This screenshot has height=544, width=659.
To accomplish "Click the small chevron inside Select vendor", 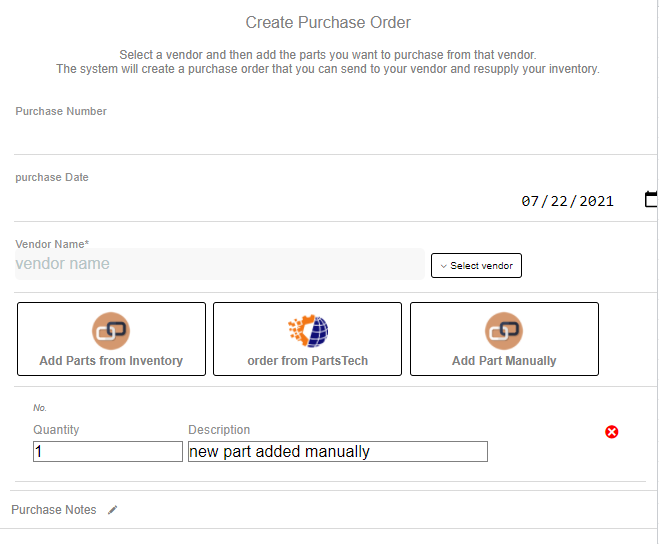I will 443,266.
